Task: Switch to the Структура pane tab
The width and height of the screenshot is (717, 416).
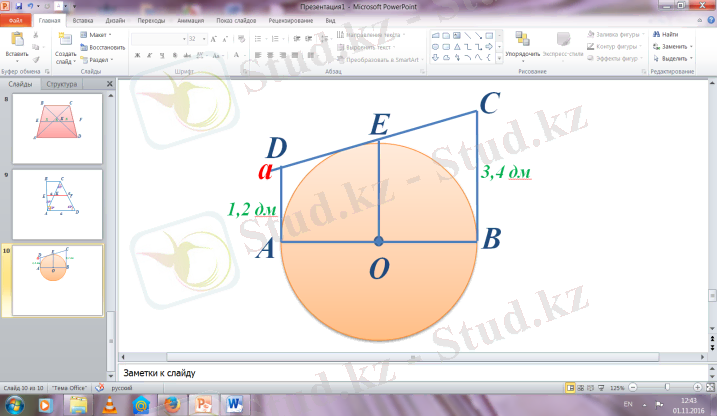Action: pos(62,84)
